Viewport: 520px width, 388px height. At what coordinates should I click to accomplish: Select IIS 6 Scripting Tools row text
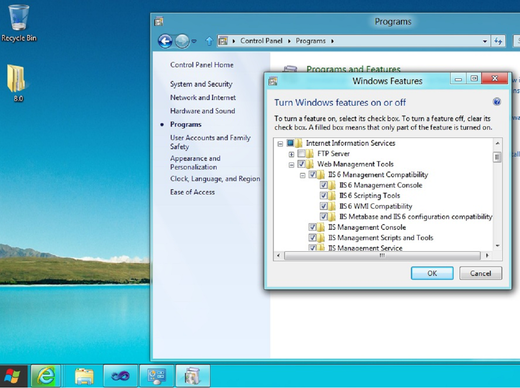[x=370, y=196]
